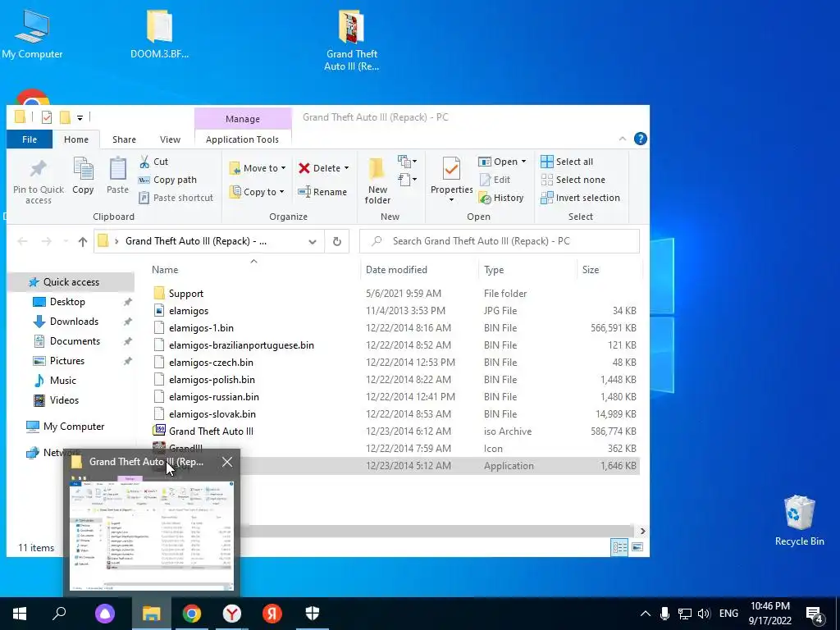The image size is (840, 630).
Task: Select DOOM.3.BF desktop folder
Action: (x=159, y=34)
